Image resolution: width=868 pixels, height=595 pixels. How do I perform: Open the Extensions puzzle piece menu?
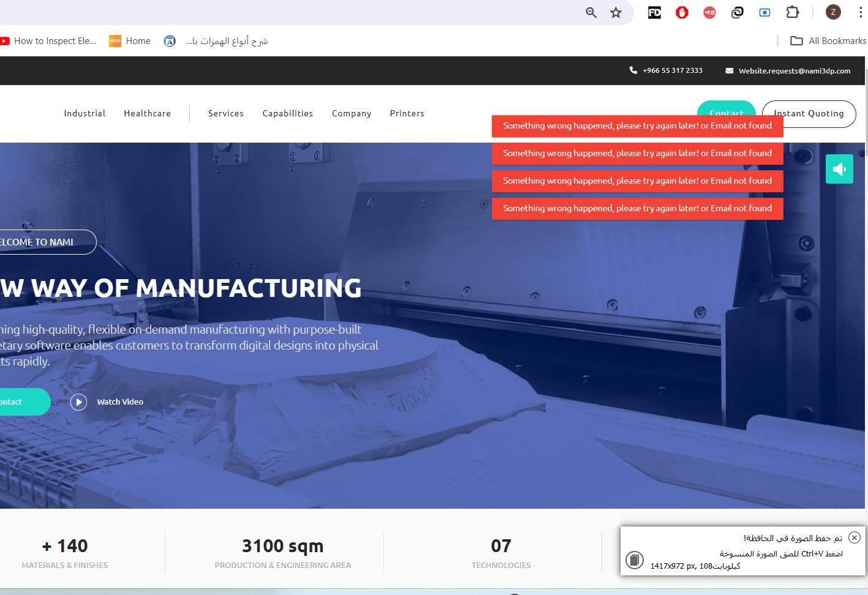pos(793,12)
